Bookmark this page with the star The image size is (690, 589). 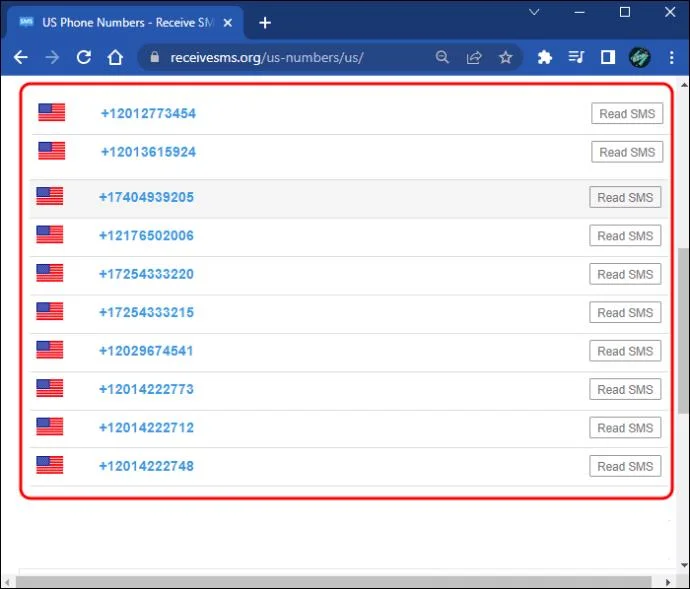tap(506, 57)
